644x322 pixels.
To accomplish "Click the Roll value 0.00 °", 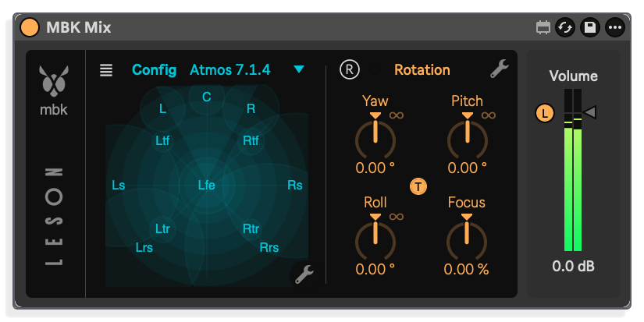I will [x=375, y=269].
